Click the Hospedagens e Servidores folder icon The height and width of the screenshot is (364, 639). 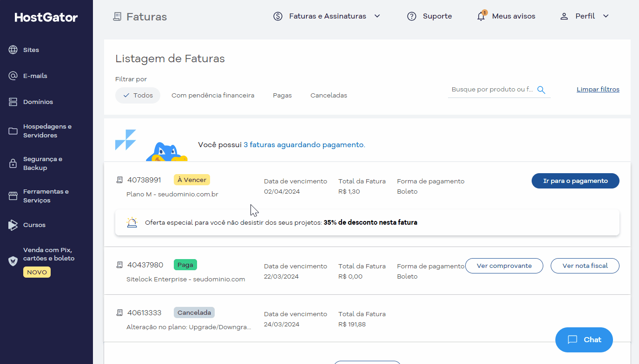13,131
